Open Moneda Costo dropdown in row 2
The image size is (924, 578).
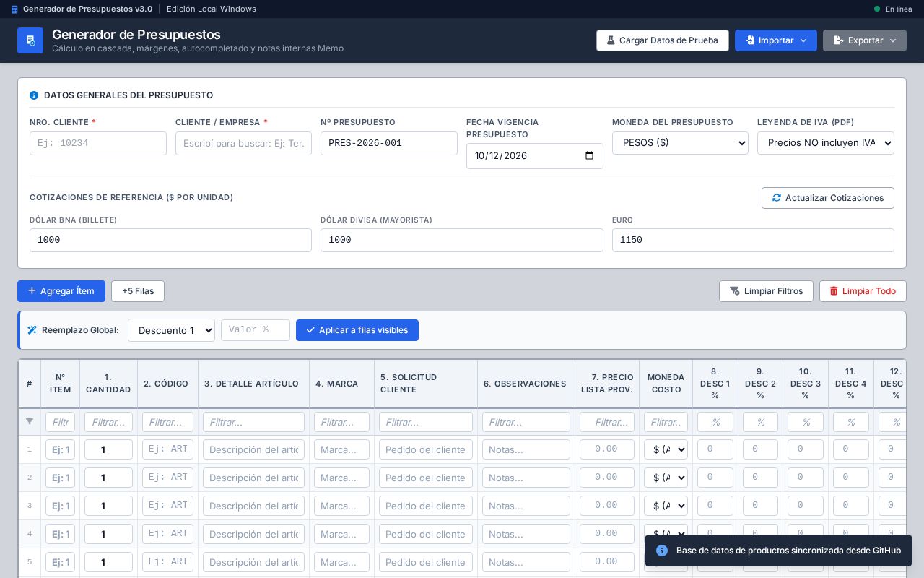[x=666, y=478]
